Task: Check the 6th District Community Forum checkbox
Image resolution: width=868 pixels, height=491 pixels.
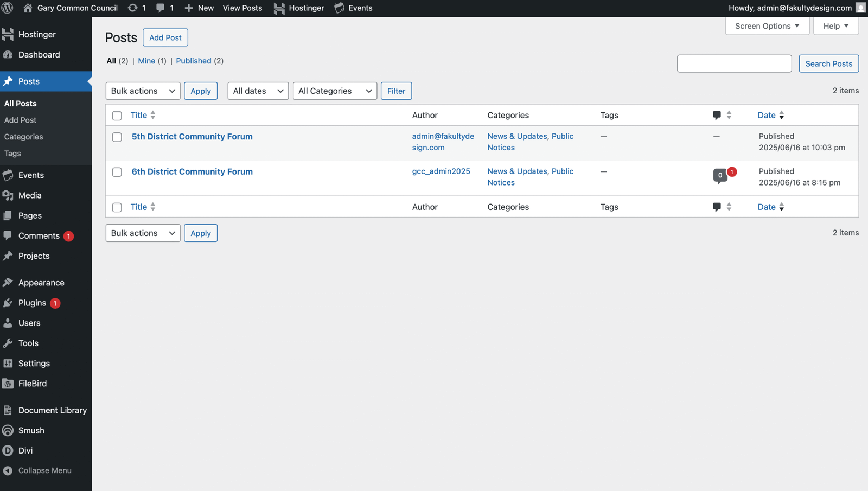Action: 117,172
